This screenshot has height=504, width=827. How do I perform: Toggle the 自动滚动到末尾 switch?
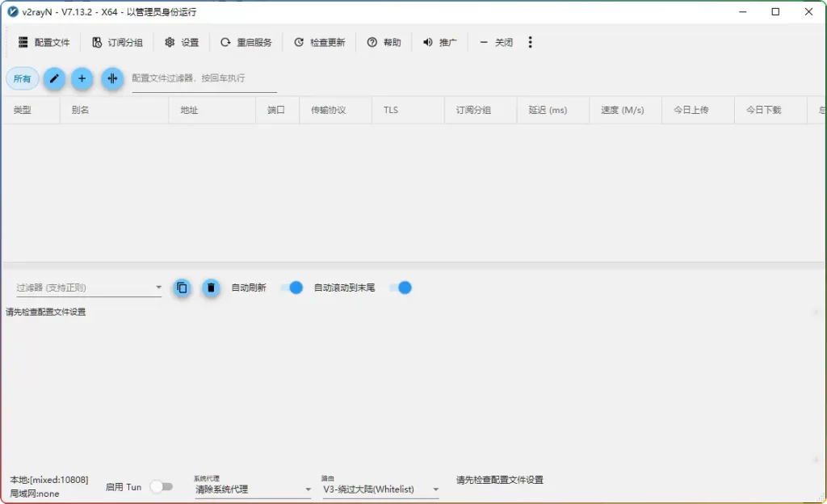401,288
